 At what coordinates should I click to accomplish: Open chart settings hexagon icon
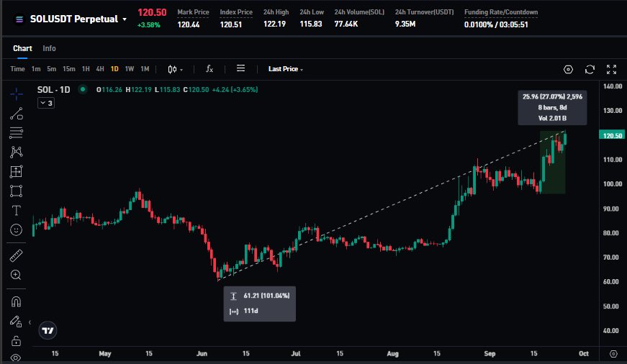[x=568, y=70]
